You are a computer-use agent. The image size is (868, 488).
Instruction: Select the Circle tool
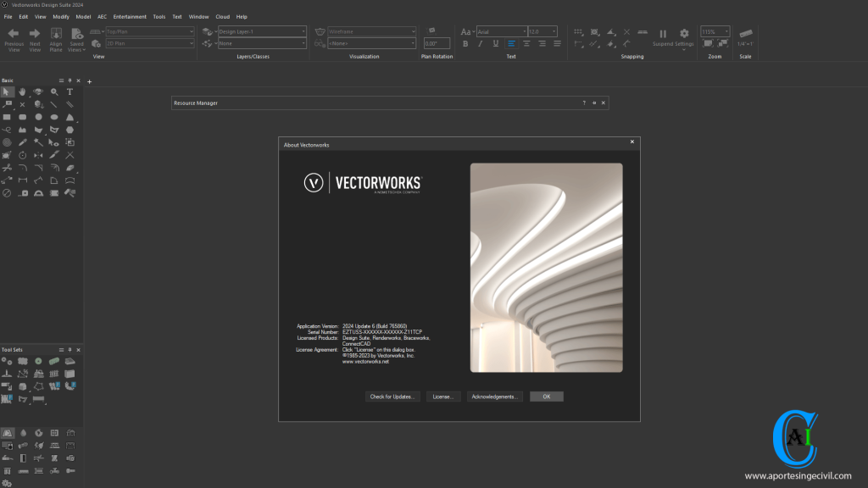(38, 117)
